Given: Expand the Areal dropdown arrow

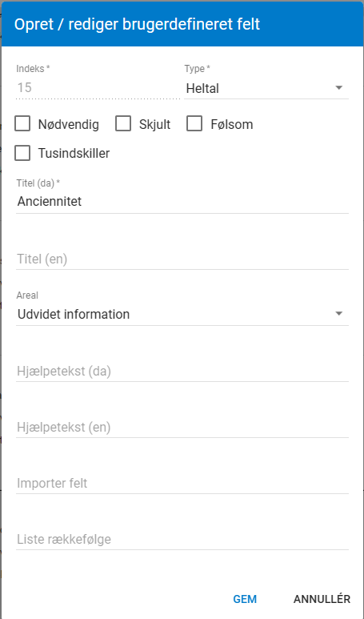Looking at the screenshot, I should pyautogui.click(x=338, y=314).
